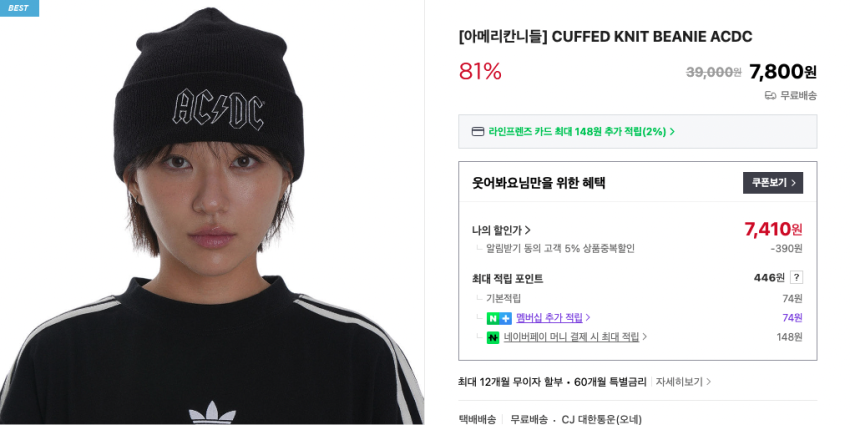Click the question mark help icon beside 446원

point(796,278)
